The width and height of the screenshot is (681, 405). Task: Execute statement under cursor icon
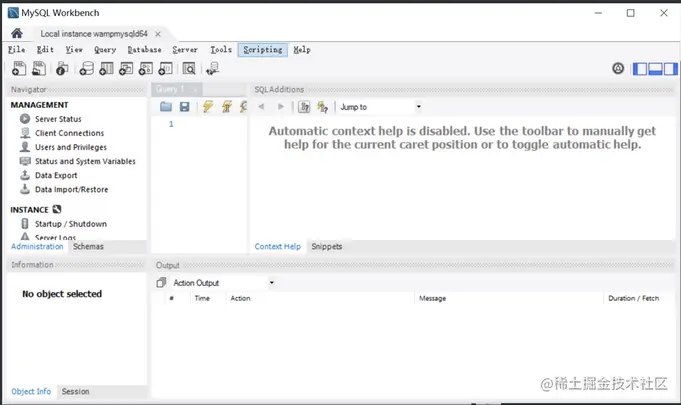pos(227,106)
